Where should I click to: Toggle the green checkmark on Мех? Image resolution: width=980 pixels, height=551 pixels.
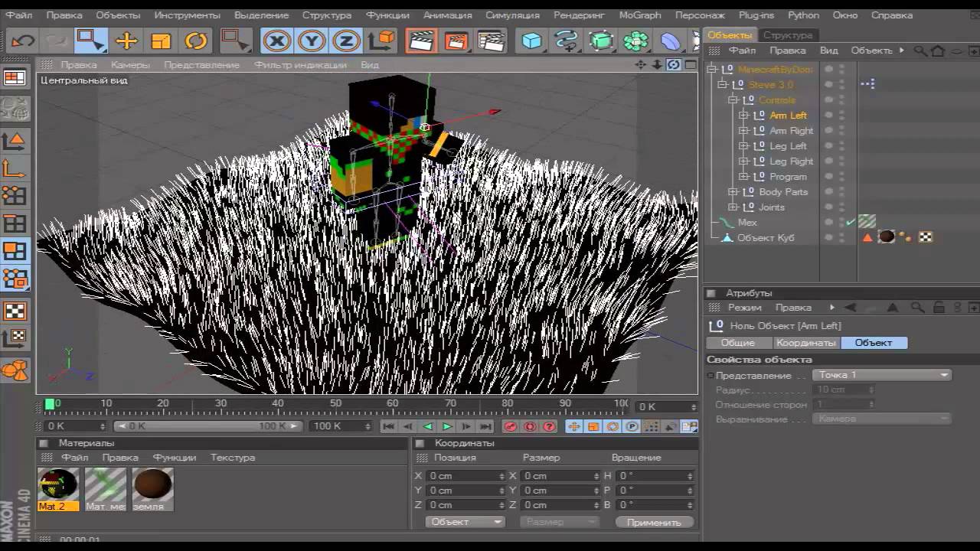pos(851,222)
